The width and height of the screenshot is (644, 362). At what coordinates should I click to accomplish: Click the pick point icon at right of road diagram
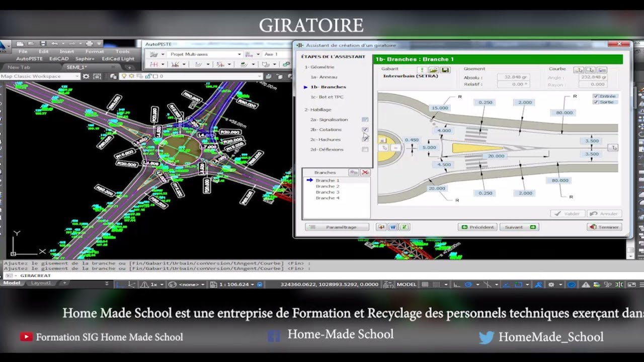613,147
